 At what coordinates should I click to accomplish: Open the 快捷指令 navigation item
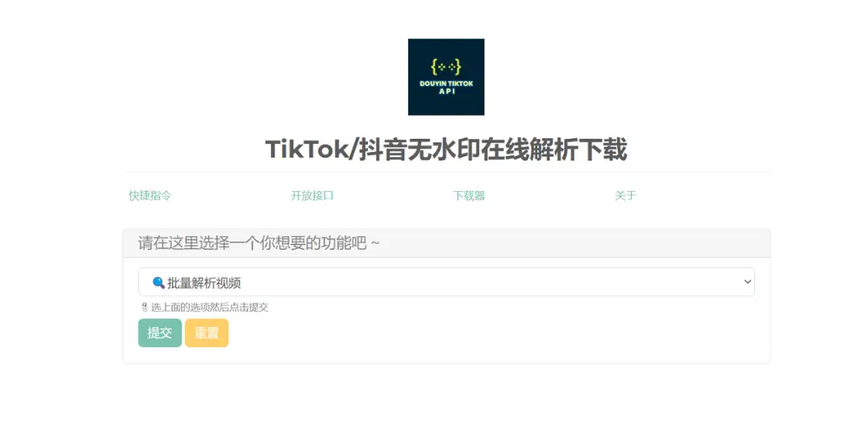pyautogui.click(x=150, y=195)
